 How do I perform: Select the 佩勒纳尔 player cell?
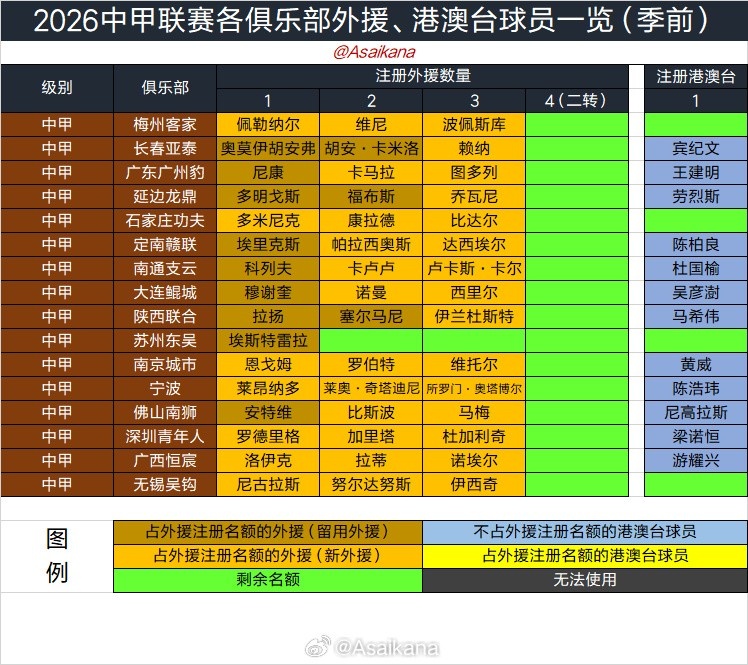268,124
